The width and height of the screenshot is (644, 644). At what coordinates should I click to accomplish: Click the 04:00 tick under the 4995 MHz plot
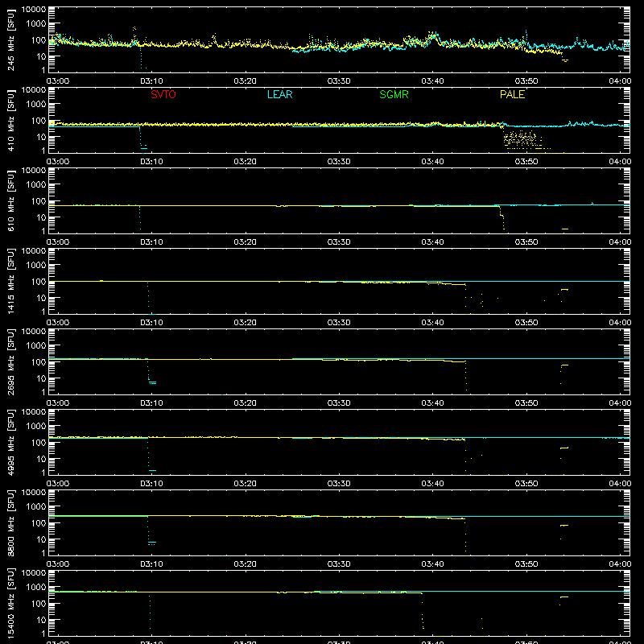(x=620, y=484)
